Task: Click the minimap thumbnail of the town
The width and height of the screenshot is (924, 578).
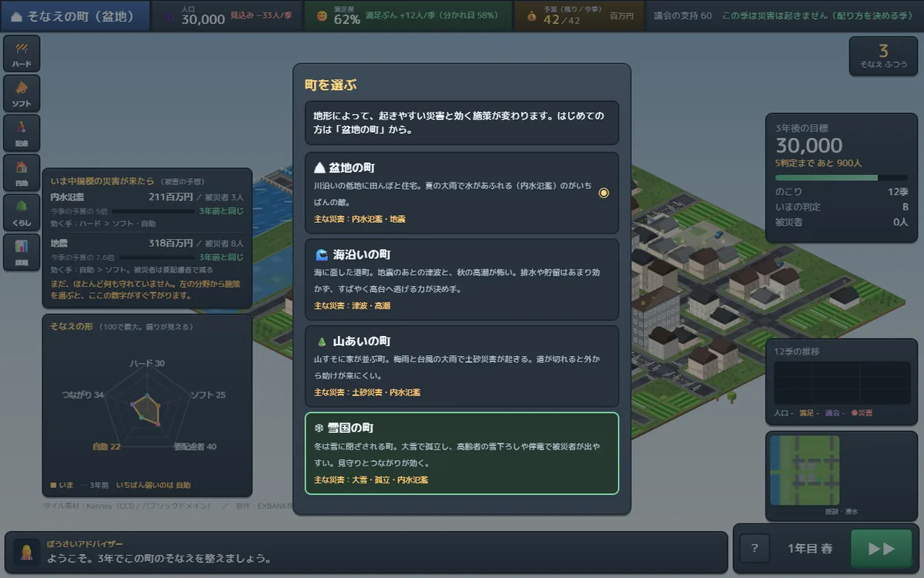Action: click(x=805, y=471)
